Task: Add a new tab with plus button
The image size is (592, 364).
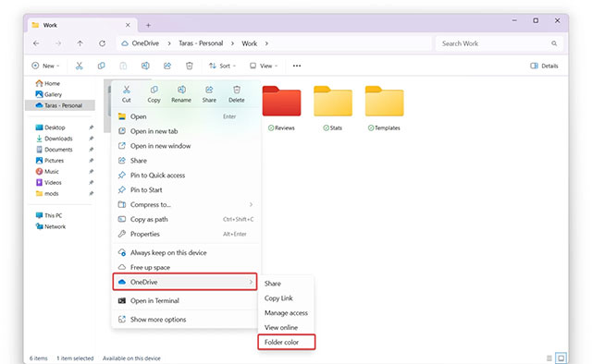Action: click(148, 25)
